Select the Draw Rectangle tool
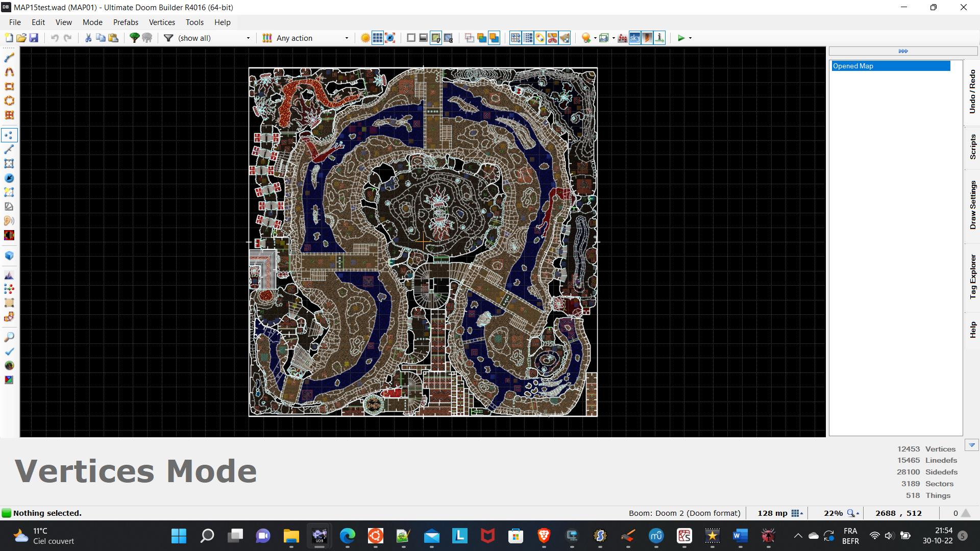The width and height of the screenshot is (980, 551). [x=9, y=86]
